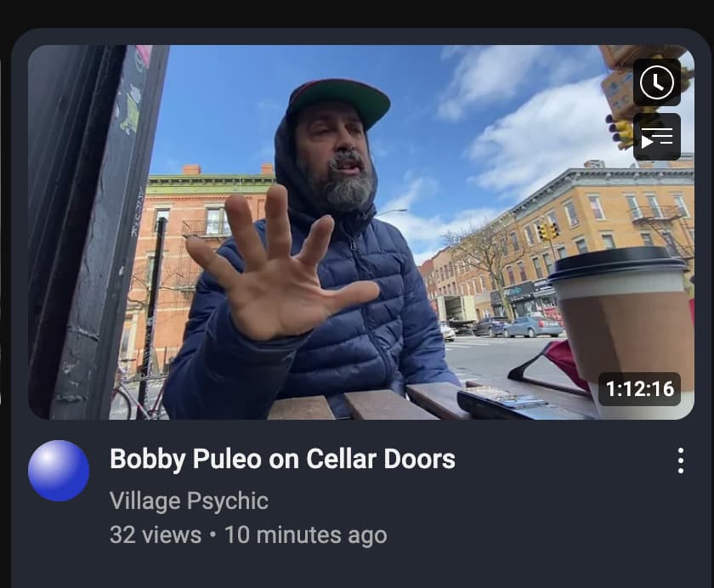This screenshot has height=588, width=714.
Task: Open the three-dot more options menu
Action: [680, 461]
